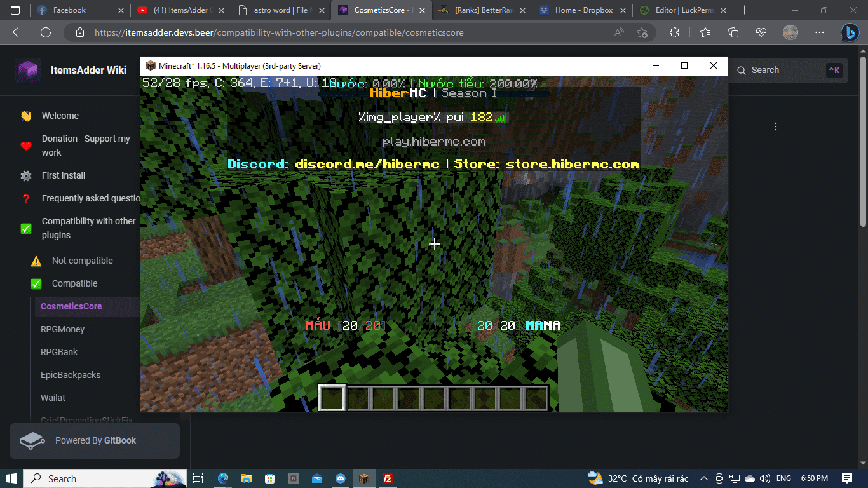The width and height of the screenshot is (868, 488).
Task: Open Collections in Edge toolbar
Action: 733,33
